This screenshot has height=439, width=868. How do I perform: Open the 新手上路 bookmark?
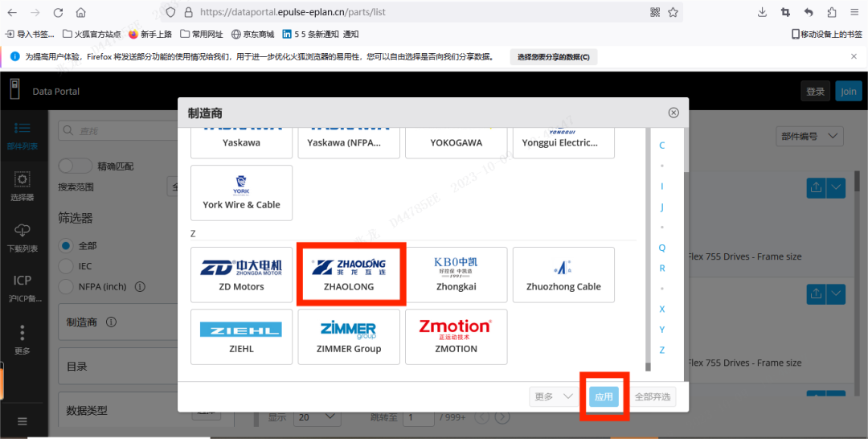point(150,35)
